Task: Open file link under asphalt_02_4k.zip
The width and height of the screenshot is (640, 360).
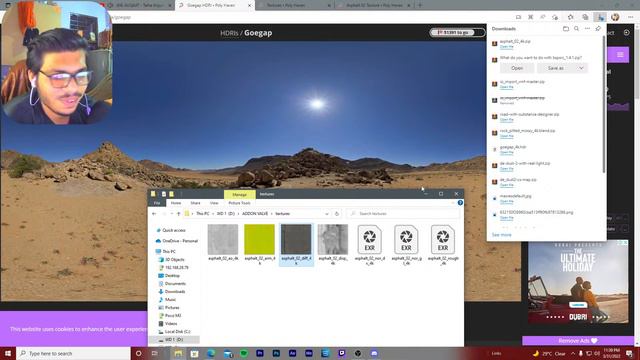Action: (x=507, y=47)
